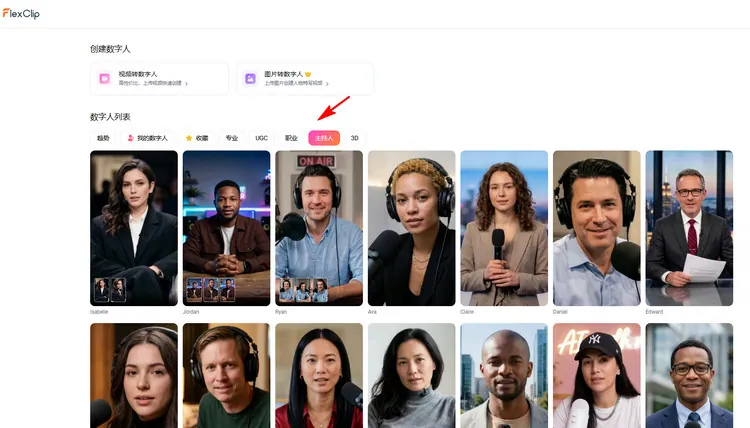Switch to the 我的数字人 tab
Image resolution: width=750 pixels, height=428 pixels.
pos(147,138)
